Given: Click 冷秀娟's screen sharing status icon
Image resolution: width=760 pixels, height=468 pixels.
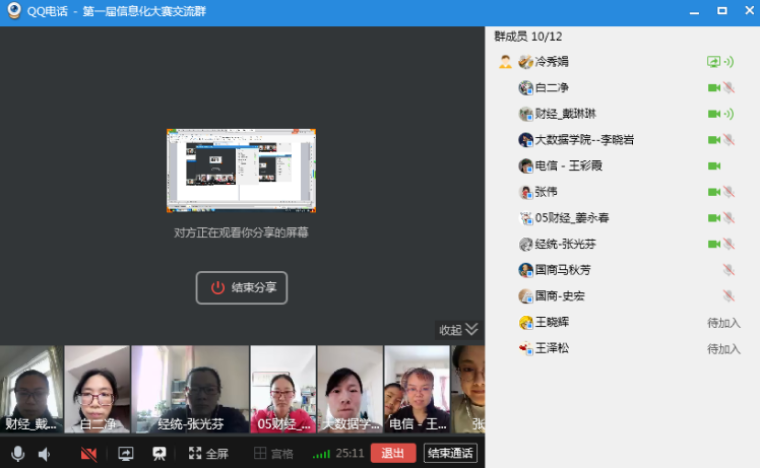Looking at the screenshot, I should pyautogui.click(x=713, y=62).
